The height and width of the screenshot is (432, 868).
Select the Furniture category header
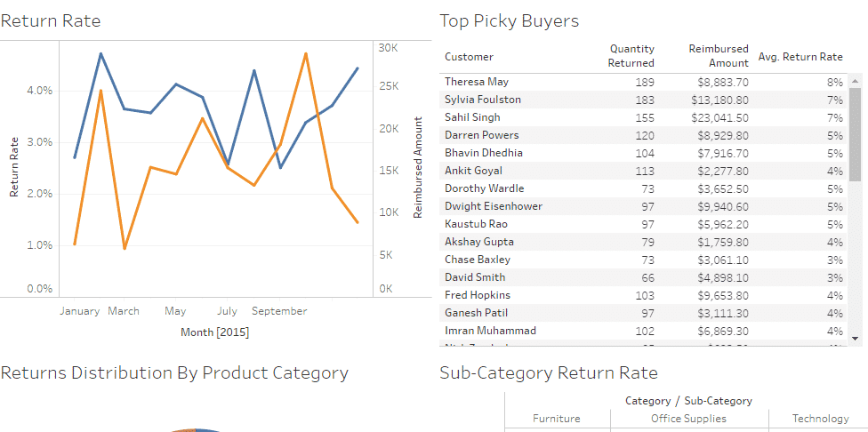click(557, 419)
